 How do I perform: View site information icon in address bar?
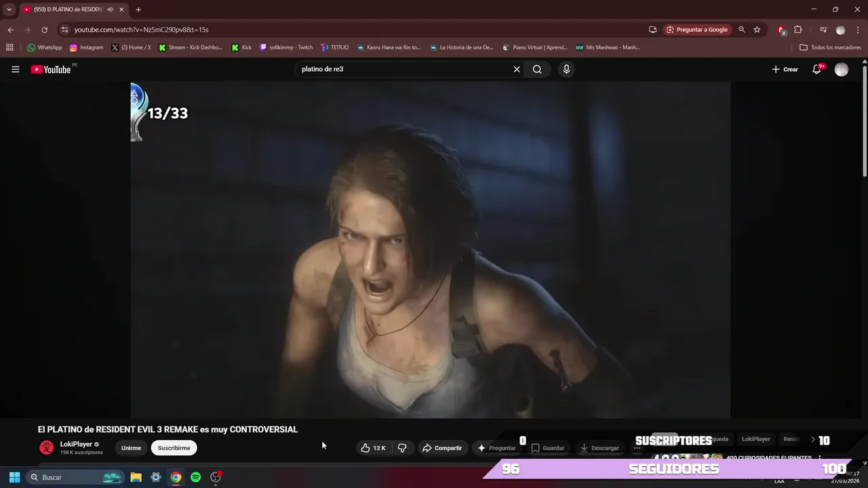pos(64,30)
